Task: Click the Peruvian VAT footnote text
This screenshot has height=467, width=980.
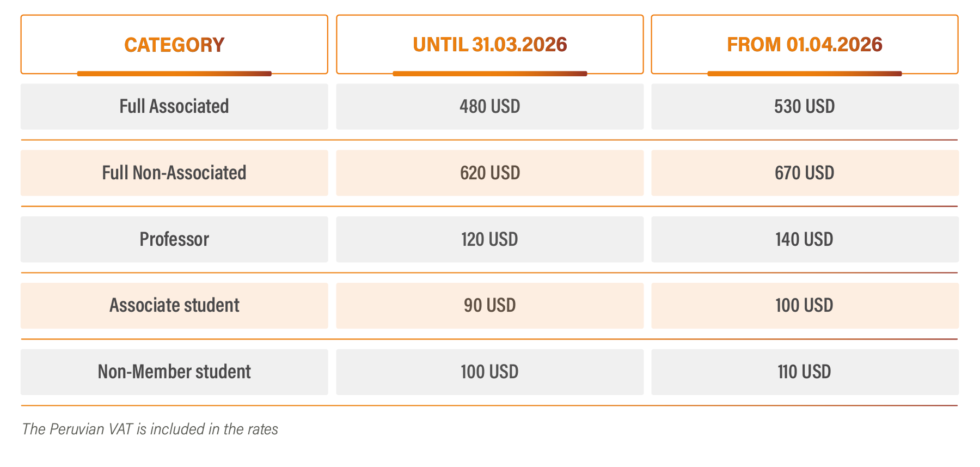Action: (150, 429)
